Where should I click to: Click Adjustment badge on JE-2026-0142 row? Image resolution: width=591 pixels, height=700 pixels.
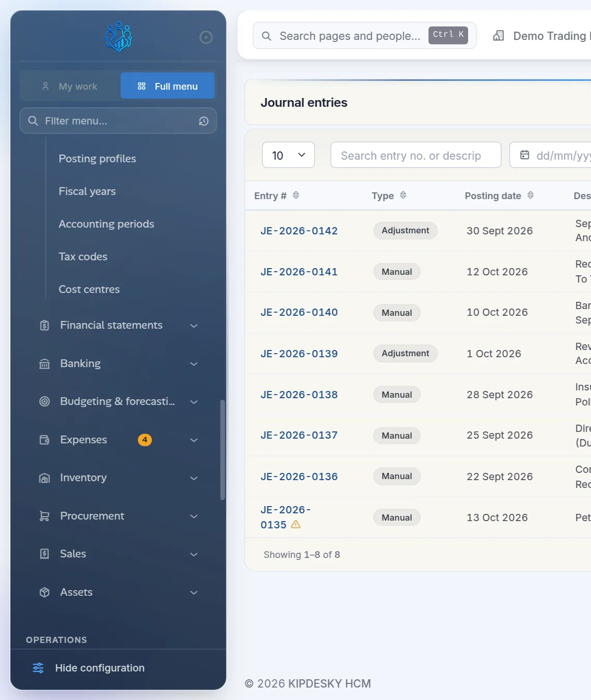405,231
